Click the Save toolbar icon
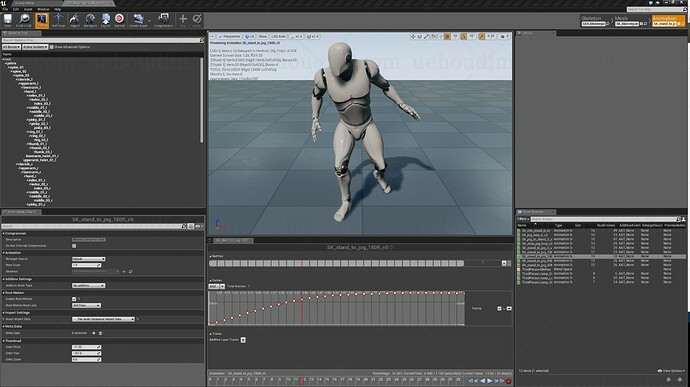 tap(7, 20)
